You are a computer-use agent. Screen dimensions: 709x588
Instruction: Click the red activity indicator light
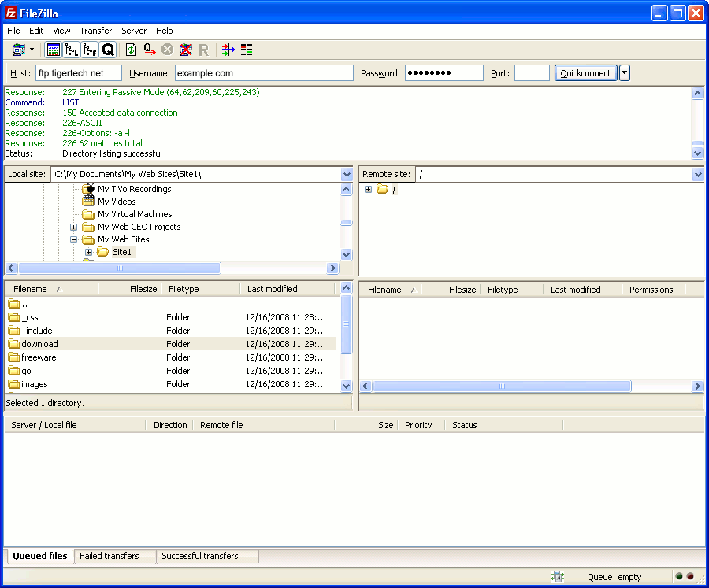pos(690,576)
